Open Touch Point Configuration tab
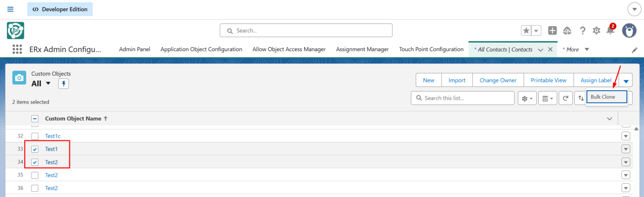644x197 pixels. pos(431,49)
